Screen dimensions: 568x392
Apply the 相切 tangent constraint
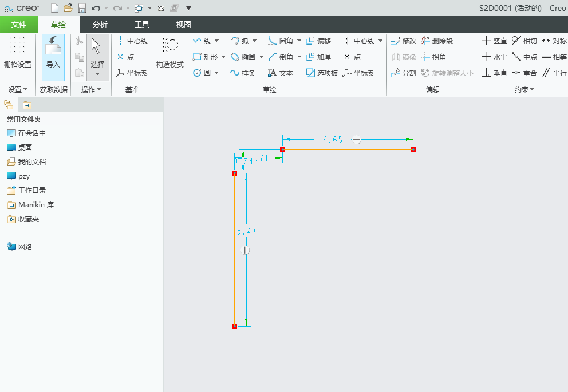(524, 41)
